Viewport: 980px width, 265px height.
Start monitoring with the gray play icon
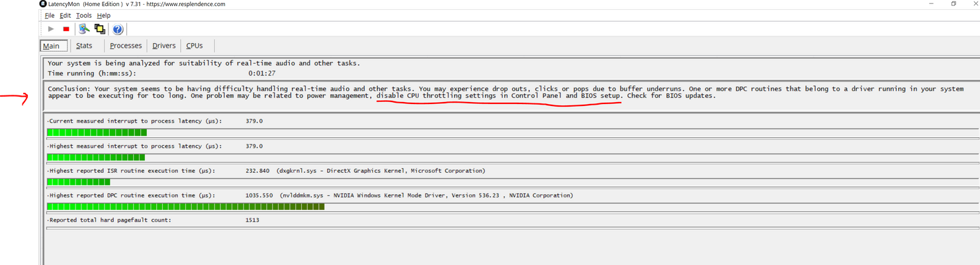51,29
